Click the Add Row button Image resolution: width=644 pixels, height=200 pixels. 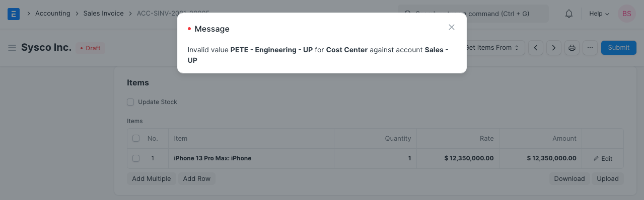click(x=197, y=178)
